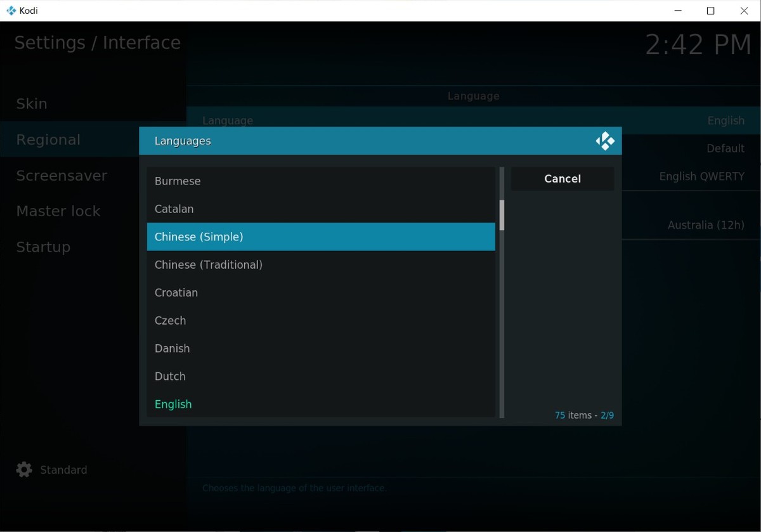761x532 pixels.
Task: Click the settings level gear icon
Action: 24,469
